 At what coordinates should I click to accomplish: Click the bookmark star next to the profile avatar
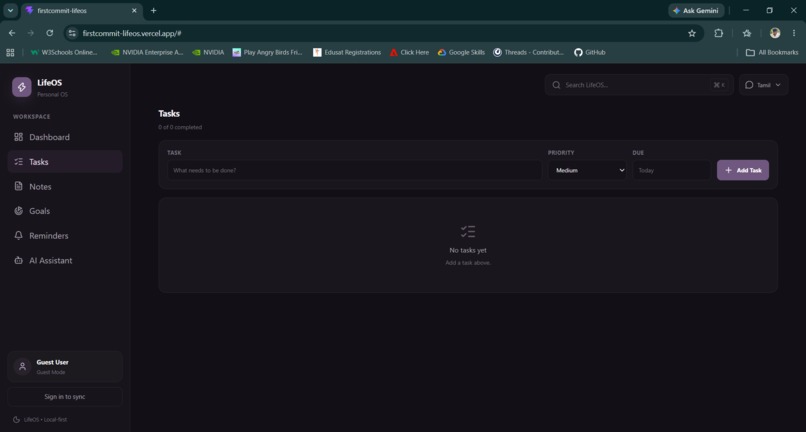[x=747, y=33]
